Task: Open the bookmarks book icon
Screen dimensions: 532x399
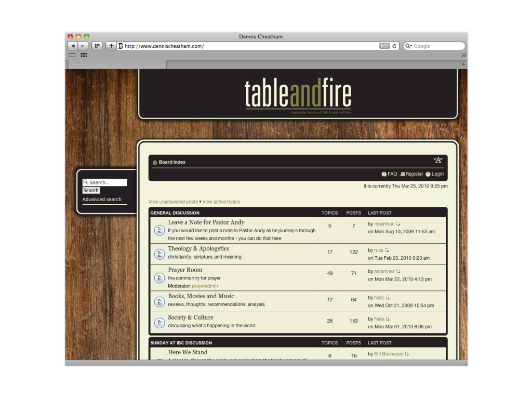Action: (72, 55)
